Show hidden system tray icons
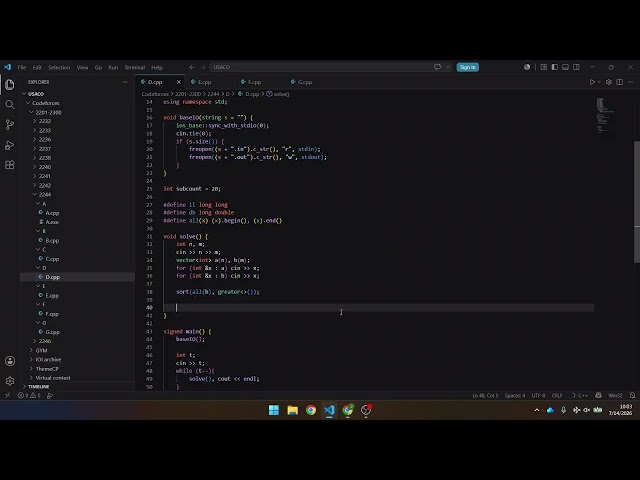 point(537,410)
